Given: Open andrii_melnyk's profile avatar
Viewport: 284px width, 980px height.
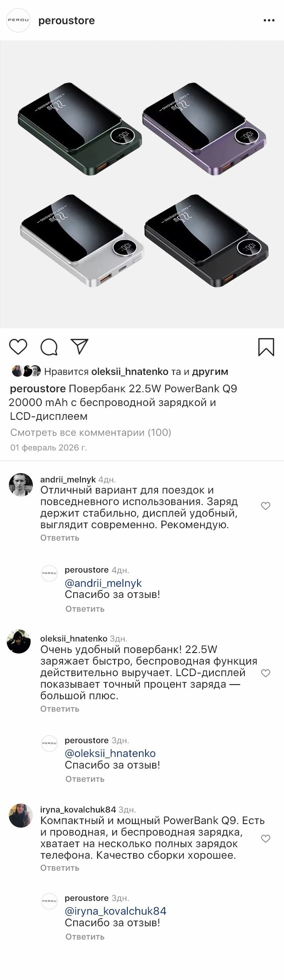Looking at the screenshot, I should 21,485.
